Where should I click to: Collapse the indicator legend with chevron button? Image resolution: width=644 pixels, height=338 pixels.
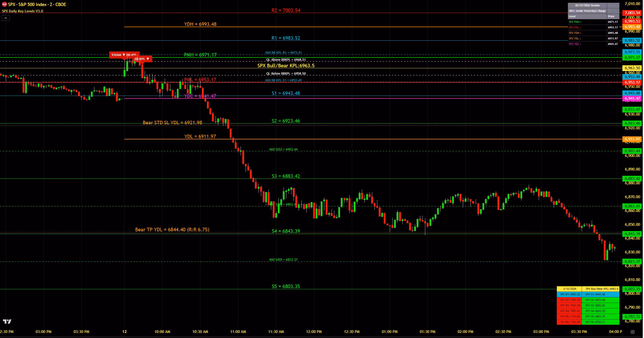[x=6, y=18]
